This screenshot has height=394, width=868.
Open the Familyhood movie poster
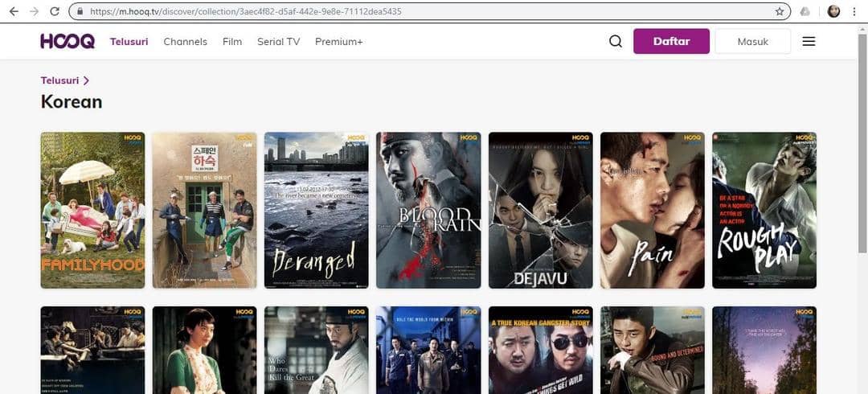coord(92,210)
